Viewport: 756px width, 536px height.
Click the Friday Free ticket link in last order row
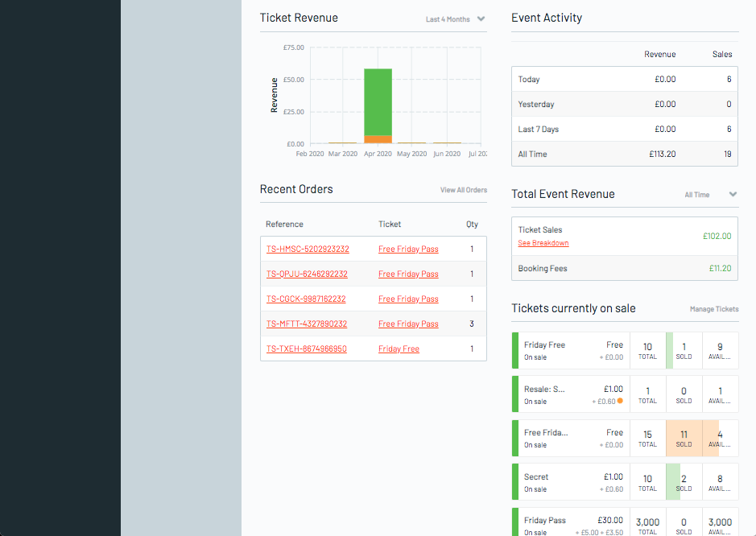click(399, 348)
